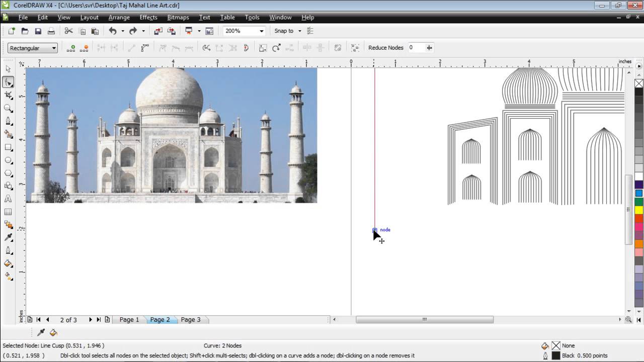The width and height of the screenshot is (644, 362).
Task: Click the Print icon
Action: pyautogui.click(x=51, y=31)
